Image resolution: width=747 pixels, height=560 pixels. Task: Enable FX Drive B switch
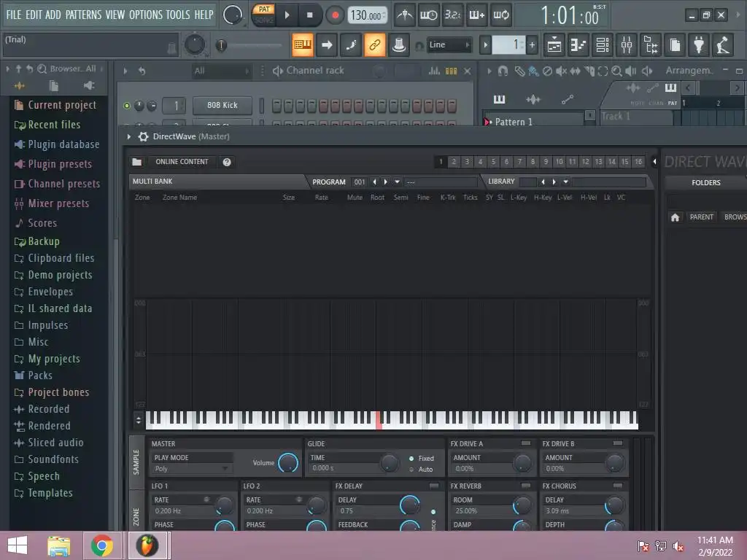click(x=617, y=443)
